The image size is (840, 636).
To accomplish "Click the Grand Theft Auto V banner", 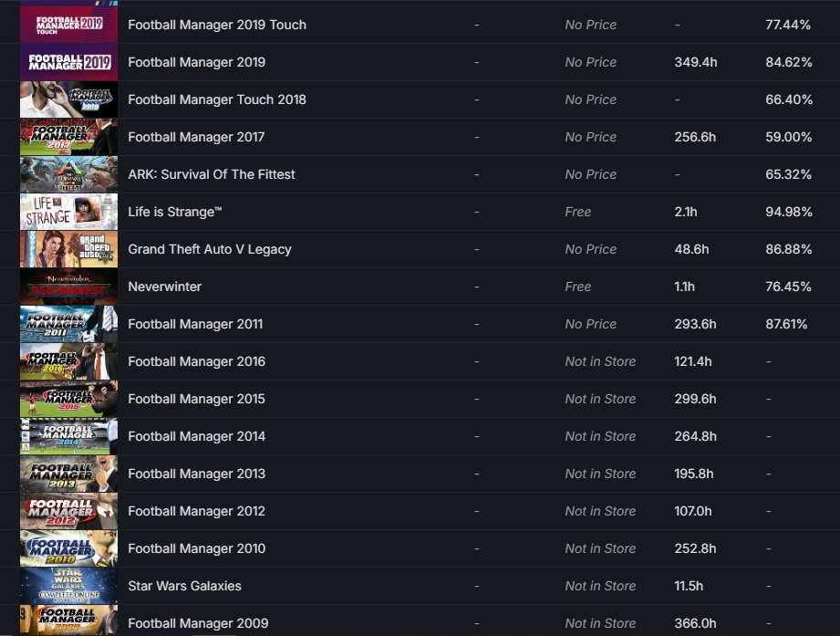I will click(x=68, y=249).
